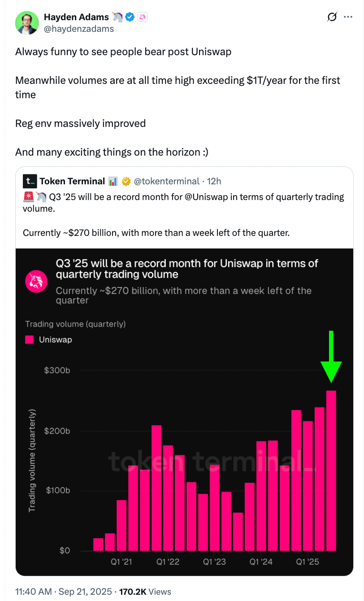The height and width of the screenshot is (601, 364).
Task: Open Hayden Adams profile avatar
Action: [27, 22]
